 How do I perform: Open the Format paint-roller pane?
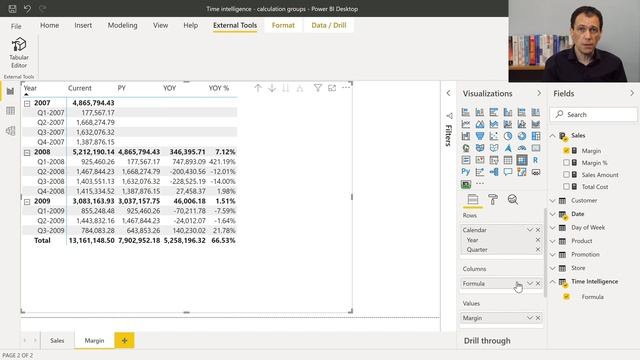pos(493,200)
